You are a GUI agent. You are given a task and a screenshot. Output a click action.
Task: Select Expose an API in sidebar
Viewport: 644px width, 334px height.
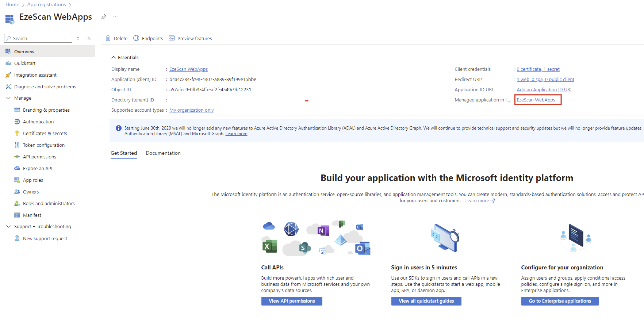click(38, 168)
